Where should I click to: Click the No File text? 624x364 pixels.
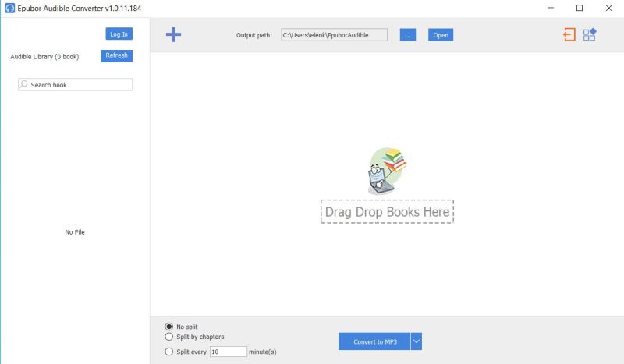(75, 232)
